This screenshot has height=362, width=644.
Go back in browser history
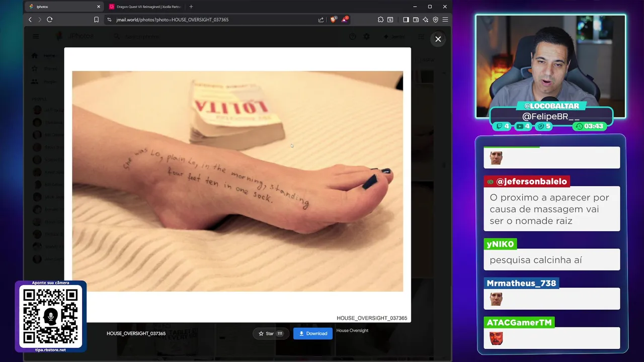(x=30, y=20)
